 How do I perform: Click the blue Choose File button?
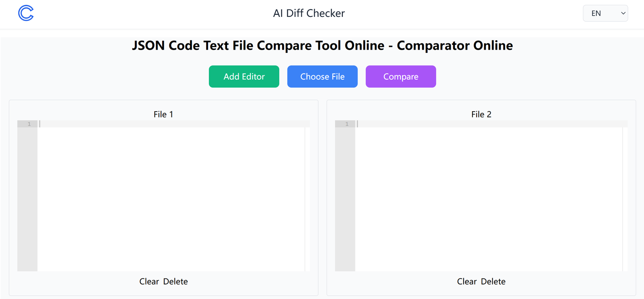(x=322, y=77)
